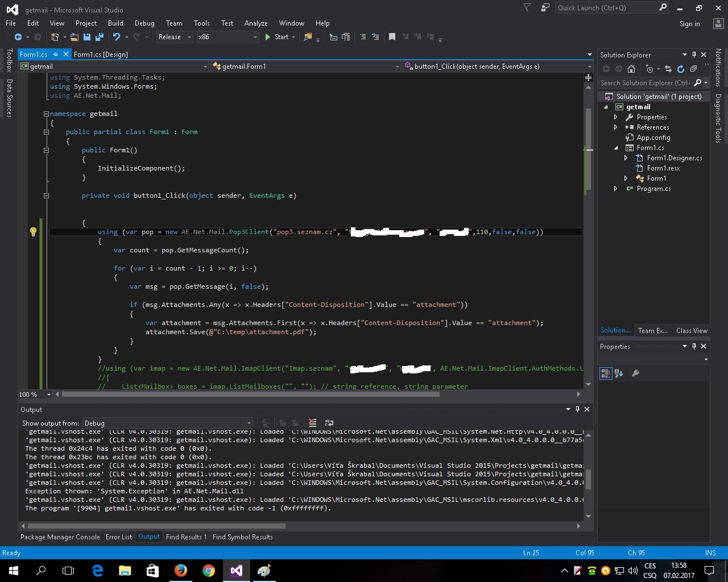Open the Debug menu
Screen dimensions: 728x582
pos(144,23)
